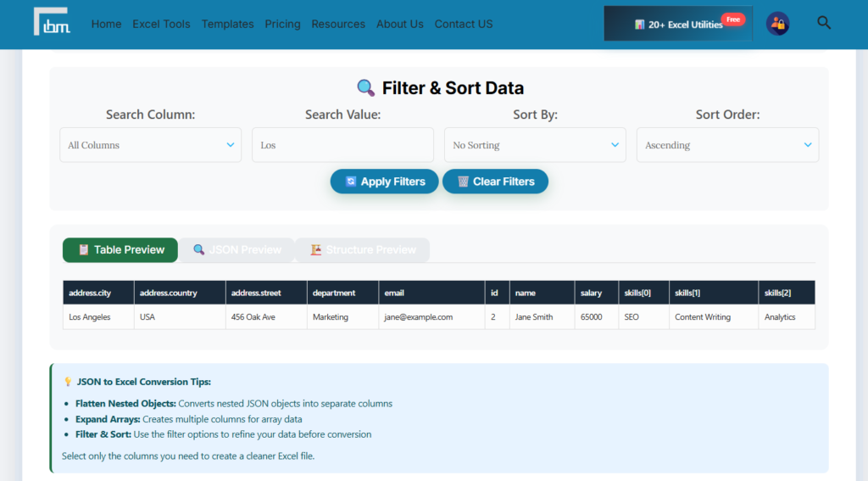
Task: Click the Apply Filters button
Action: [x=384, y=182]
